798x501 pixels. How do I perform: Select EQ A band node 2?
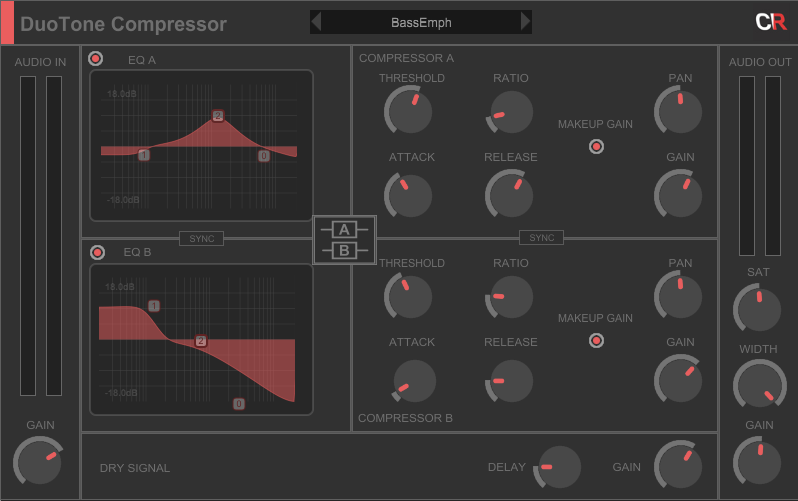click(218, 116)
